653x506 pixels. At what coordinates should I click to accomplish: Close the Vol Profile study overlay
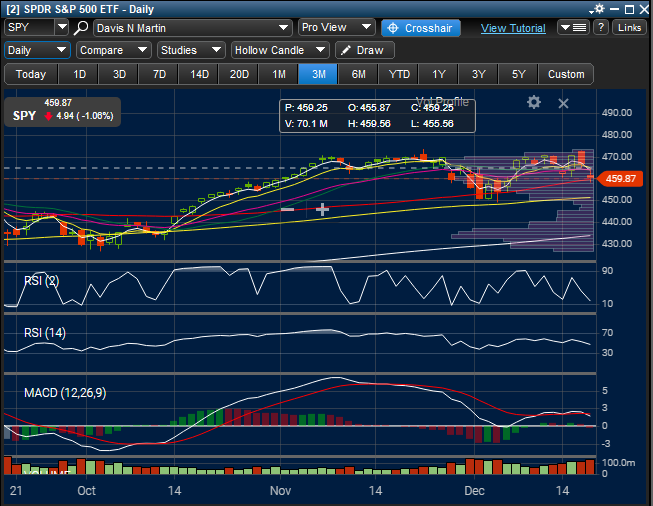click(x=563, y=103)
